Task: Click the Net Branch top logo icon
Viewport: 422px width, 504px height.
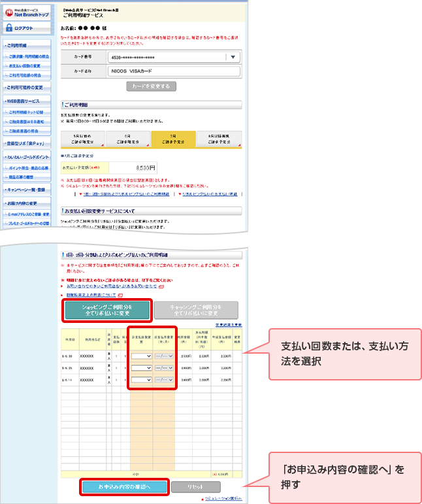Action: pyautogui.click(x=10, y=12)
